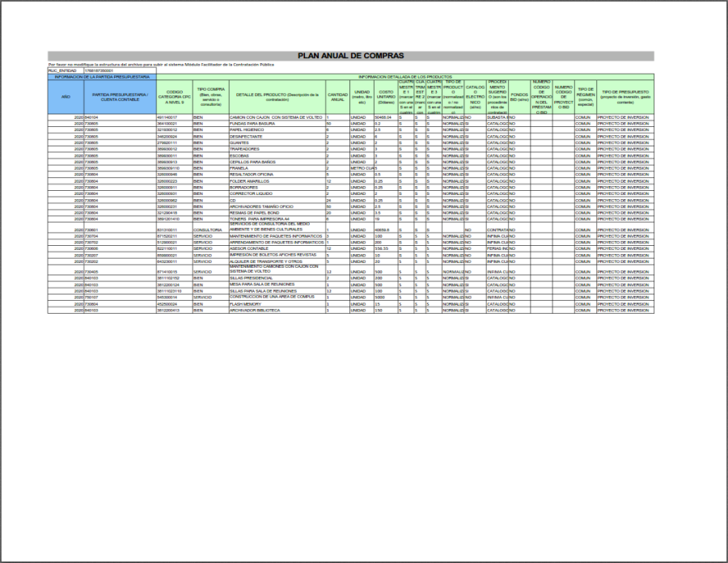This screenshot has height=563, width=728.
Task: Click the 'TRAPEADORES' cell
Action: pyautogui.click(x=277, y=149)
